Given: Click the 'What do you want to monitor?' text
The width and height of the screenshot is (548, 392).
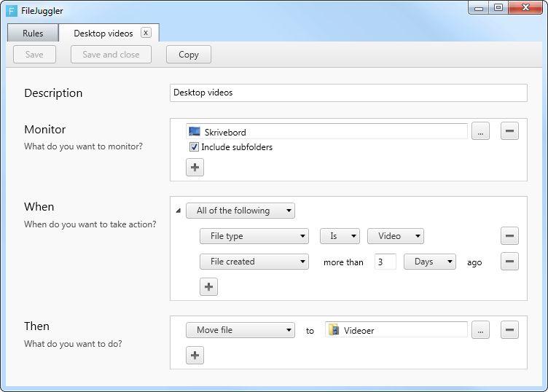Looking at the screenshot, I should pyautogui.click(x=84, y=146).
